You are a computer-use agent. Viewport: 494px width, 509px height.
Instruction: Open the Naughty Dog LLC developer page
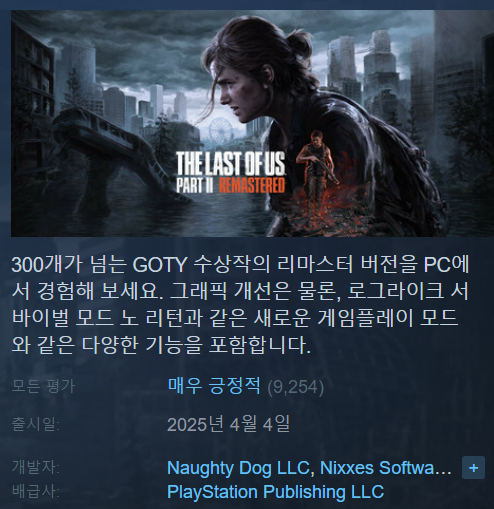point(238,468)
